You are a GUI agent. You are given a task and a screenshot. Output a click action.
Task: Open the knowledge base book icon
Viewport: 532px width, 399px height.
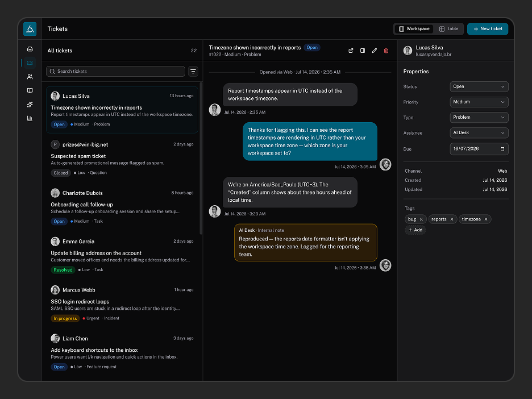coord(30,90)
